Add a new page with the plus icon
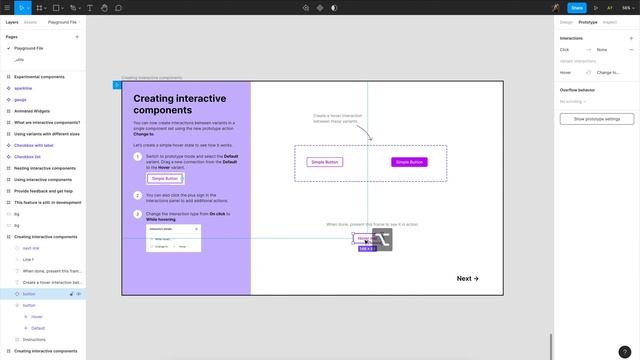 point(77,37)
